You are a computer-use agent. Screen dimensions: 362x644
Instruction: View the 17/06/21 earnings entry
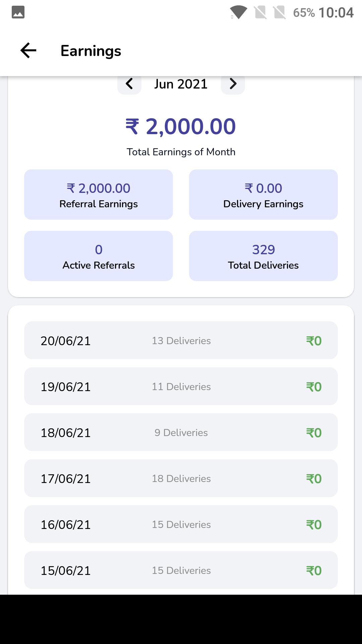coord(181,478)
